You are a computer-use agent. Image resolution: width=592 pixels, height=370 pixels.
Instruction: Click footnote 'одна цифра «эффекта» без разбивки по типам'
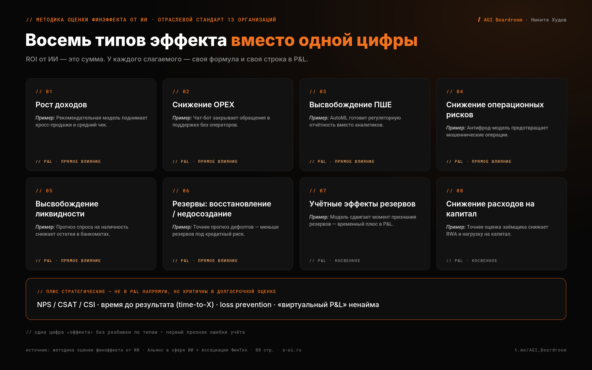click(135, 332)
